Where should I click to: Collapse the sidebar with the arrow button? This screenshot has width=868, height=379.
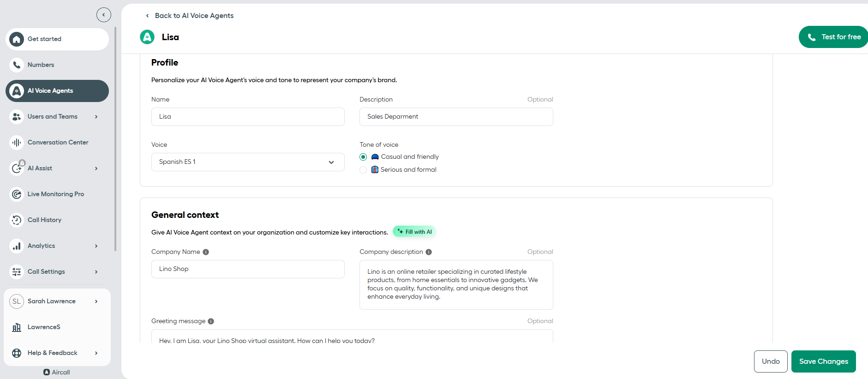(104, 15)
